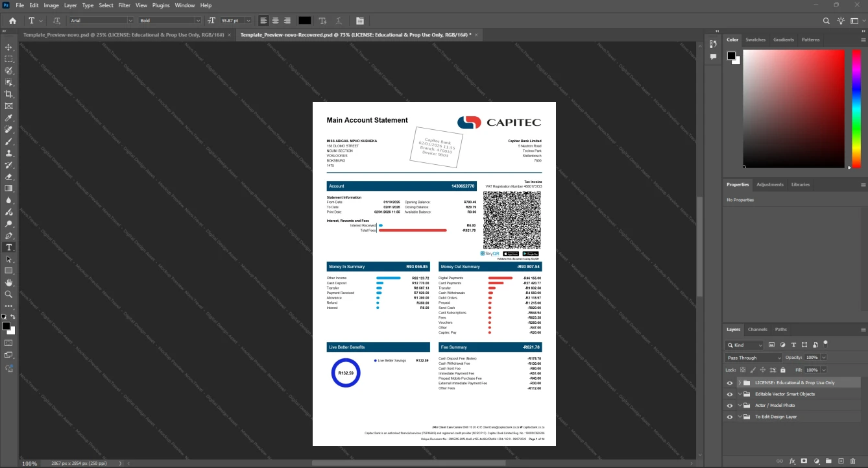Screen dimensions: 868x468
Task: Open the search icon at top right
Action: (826, 21)
